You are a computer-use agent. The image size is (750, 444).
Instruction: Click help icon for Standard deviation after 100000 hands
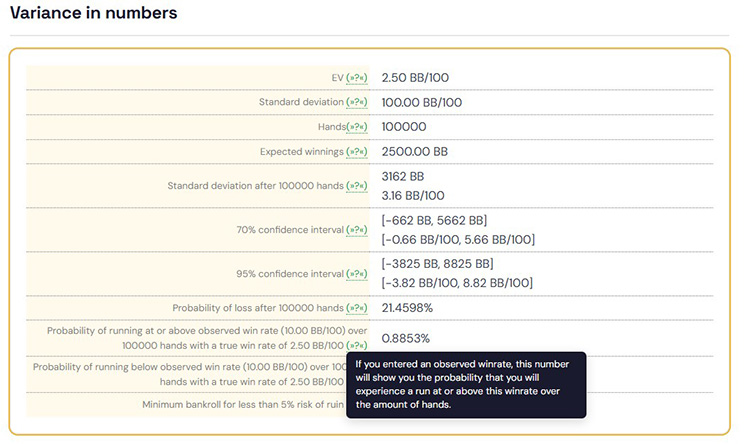[x=356, y=186]
